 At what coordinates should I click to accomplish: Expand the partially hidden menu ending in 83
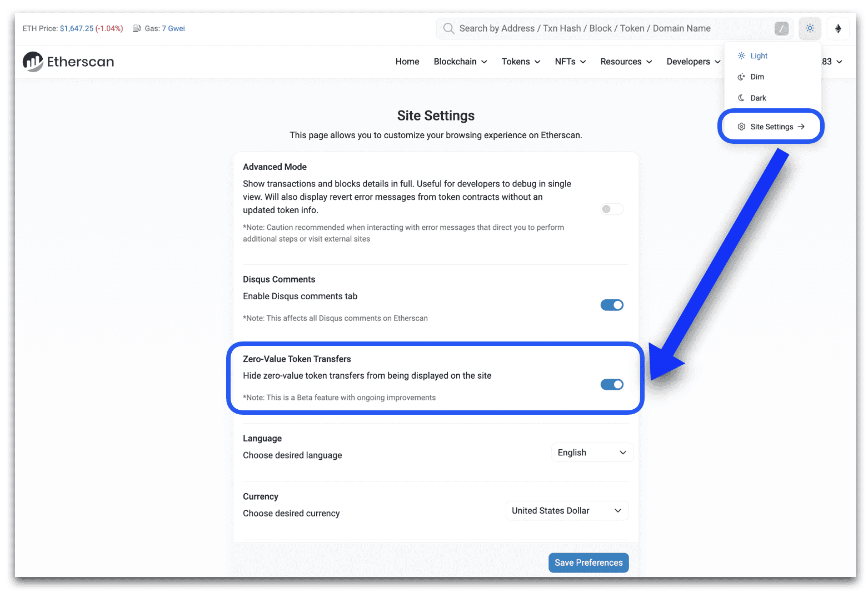click(832, 62)
